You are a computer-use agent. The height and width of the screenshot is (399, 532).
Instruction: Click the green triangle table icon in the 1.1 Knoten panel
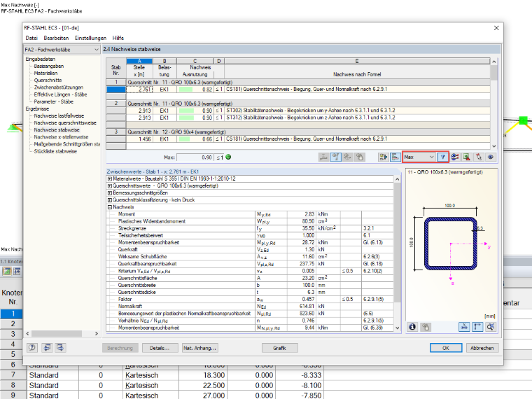pos(7,272)
